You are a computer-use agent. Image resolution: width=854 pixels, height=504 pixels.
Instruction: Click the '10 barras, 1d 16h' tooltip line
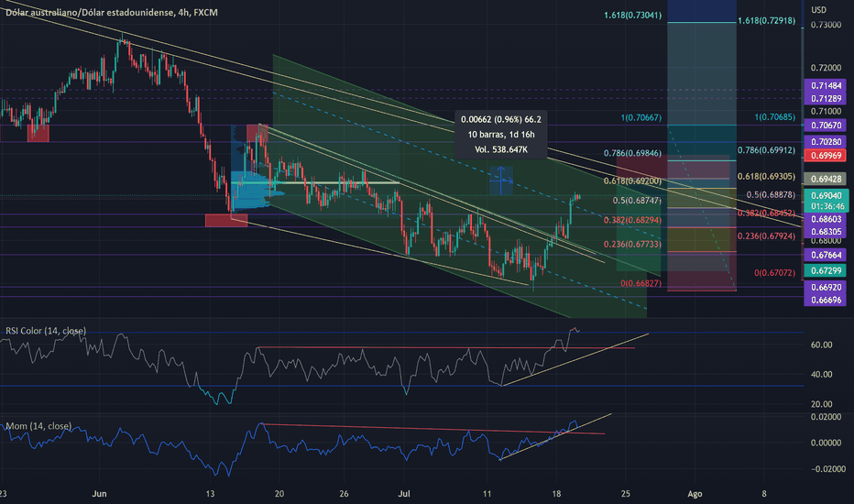click(500, 134)
